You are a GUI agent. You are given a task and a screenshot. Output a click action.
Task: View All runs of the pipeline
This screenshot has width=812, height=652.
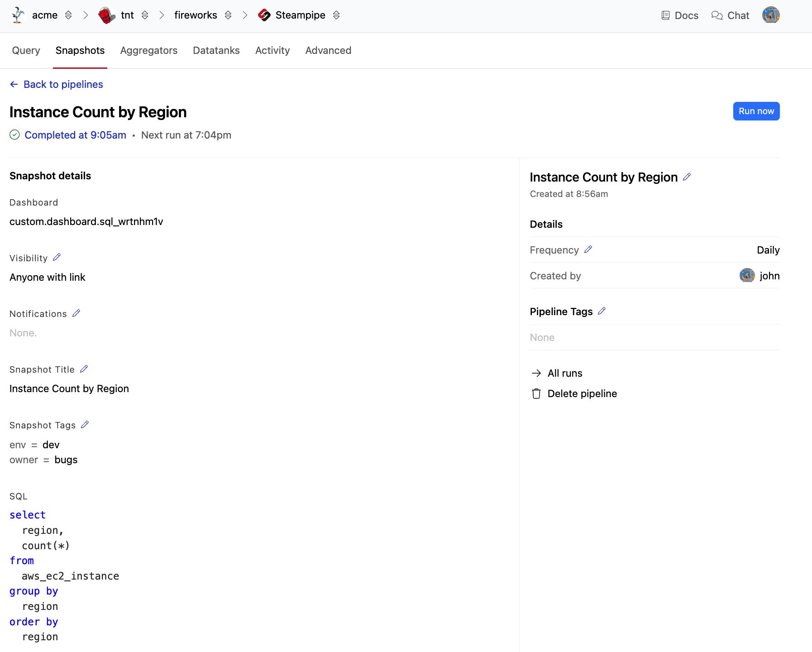[x=564, y=374]
